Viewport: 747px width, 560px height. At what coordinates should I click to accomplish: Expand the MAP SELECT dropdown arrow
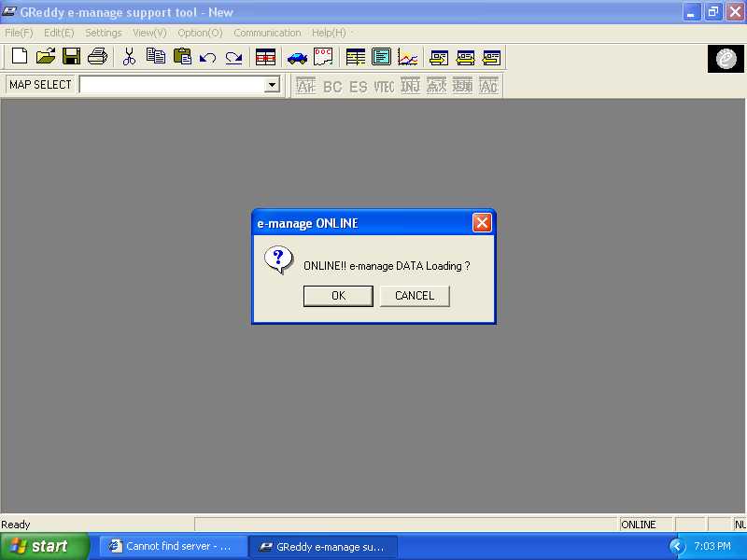coord(272,85)
